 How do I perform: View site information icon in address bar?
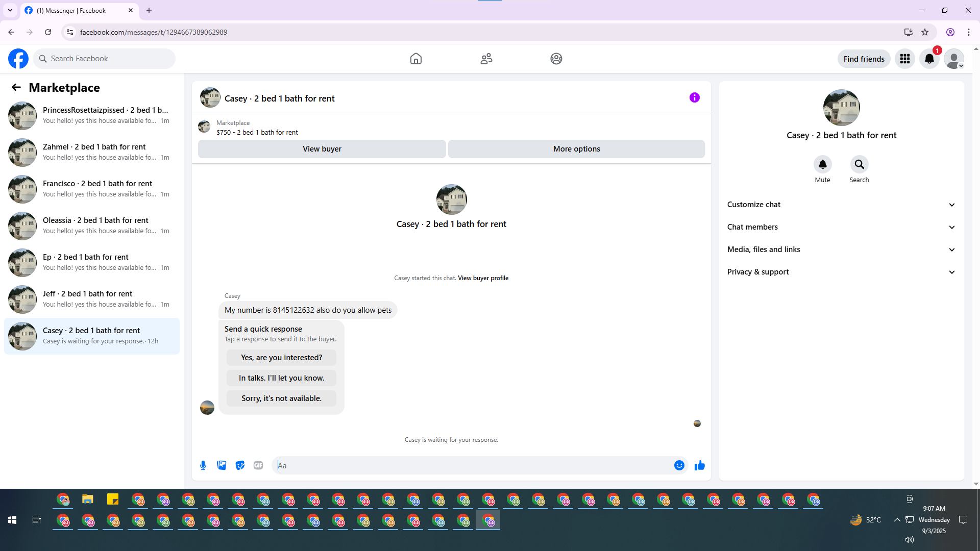pos(70,32)
